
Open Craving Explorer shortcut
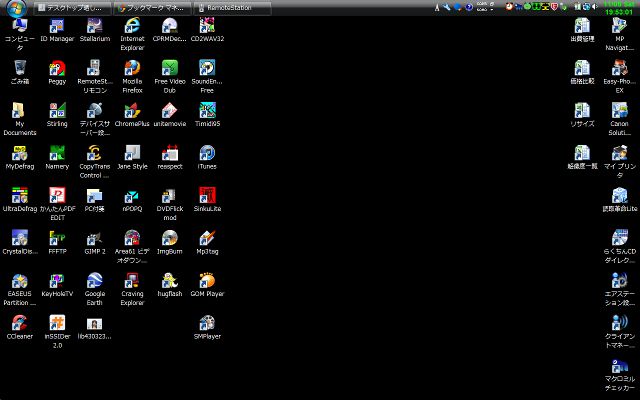pyautogui.click(x=132, y=289)
